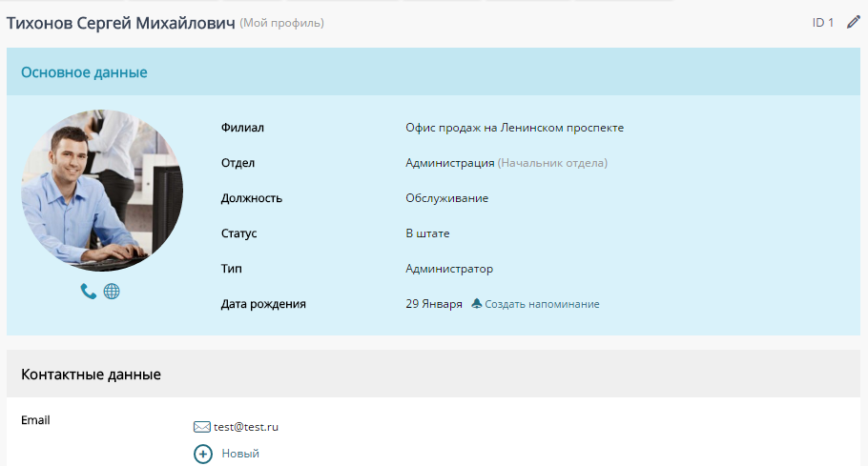Click the Email field label
Image resolution: width=868 pixels, height=466 pixels.
click(35, 420)
